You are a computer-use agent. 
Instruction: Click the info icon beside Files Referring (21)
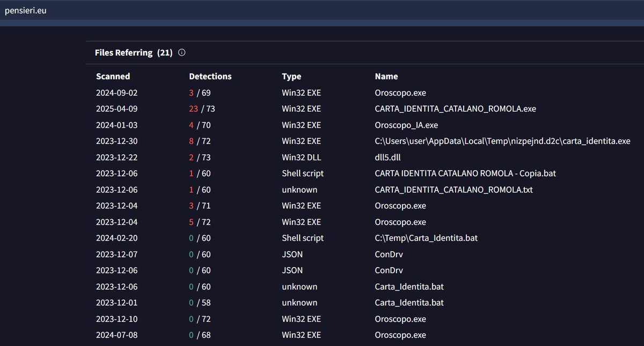[x=181, y=53]
